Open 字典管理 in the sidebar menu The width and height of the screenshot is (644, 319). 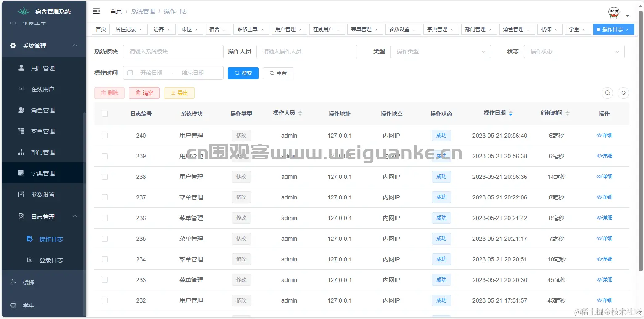point(43,173)
